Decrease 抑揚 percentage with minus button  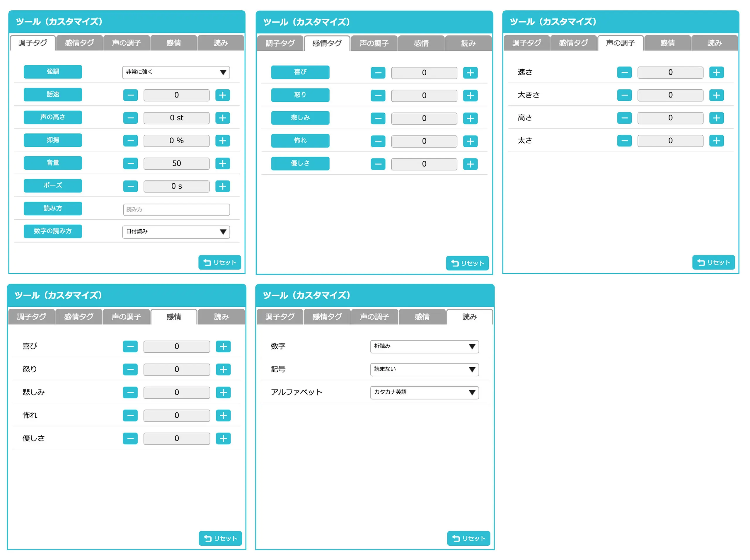tap(131, 141)
